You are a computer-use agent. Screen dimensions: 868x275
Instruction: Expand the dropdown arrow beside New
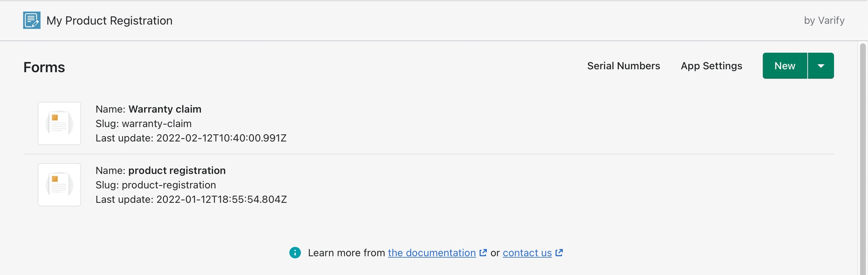pos(821,66)
